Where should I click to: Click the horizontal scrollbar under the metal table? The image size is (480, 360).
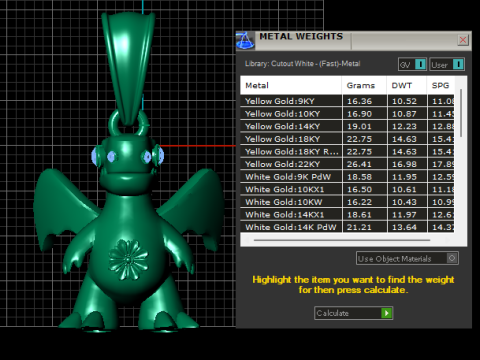point(342,240)
